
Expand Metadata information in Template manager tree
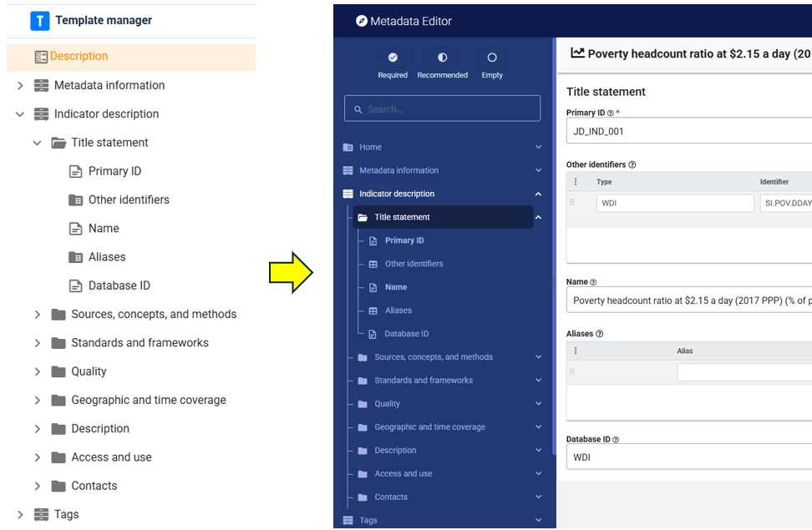(20, 85)
